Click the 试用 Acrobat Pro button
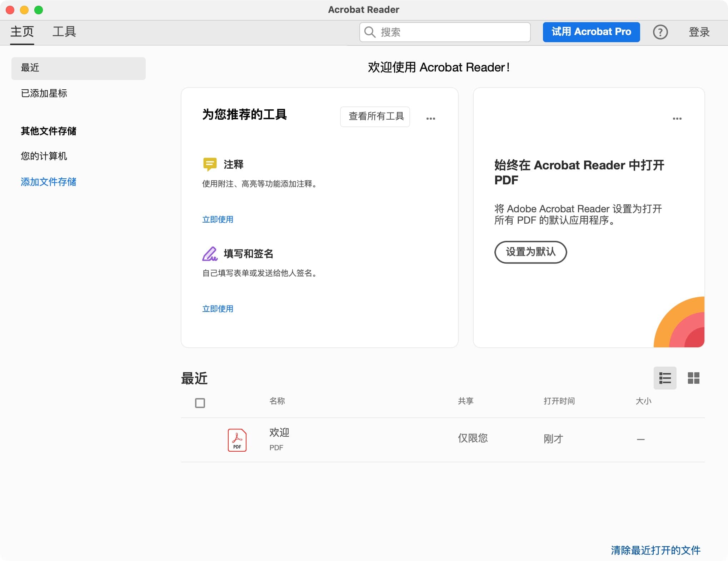The width and height of the screenshot is (728, 561). click(591, 32)
